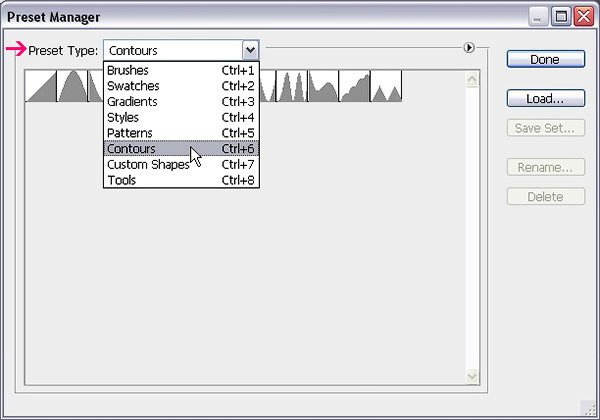Choose Swatches in the dropdown list
The image size is (600, 420).
coord(181,86)
